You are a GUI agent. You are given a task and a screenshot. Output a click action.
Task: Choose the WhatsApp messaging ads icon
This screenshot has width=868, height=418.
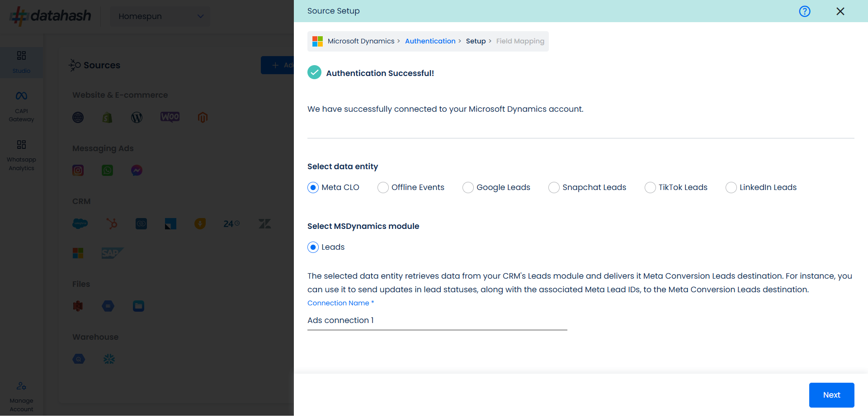(x=107, y=171)
